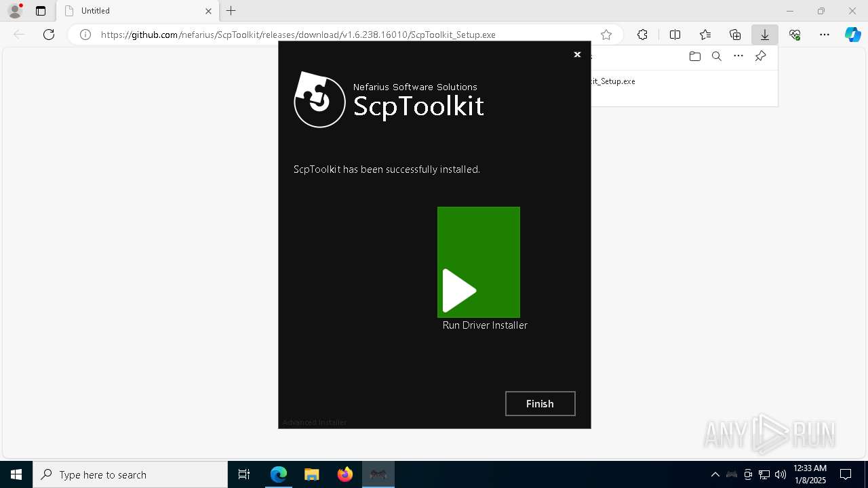This screenshot has width=868, height=488.
Task: Close the Untitled tab
Action: pos(208,11)
